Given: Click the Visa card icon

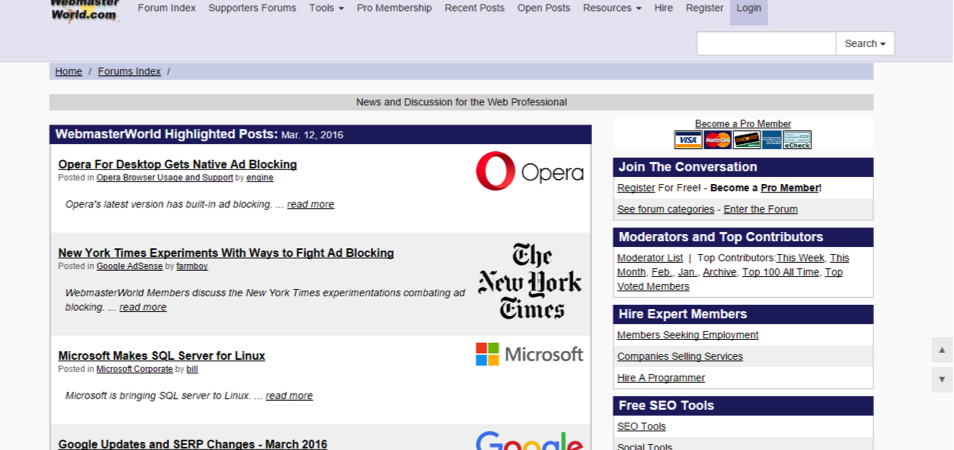Looking at the screenshot, I should [x=688, y=140].
